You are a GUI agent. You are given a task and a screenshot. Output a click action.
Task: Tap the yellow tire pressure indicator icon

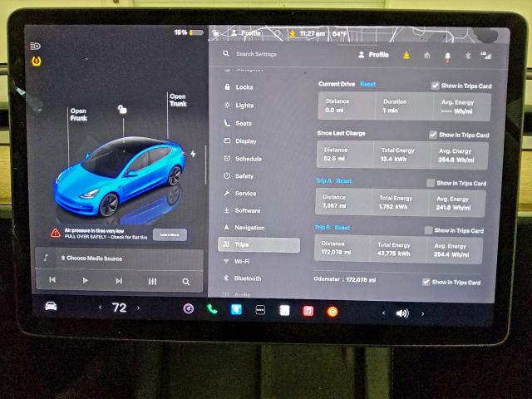(x=37, y=61)
